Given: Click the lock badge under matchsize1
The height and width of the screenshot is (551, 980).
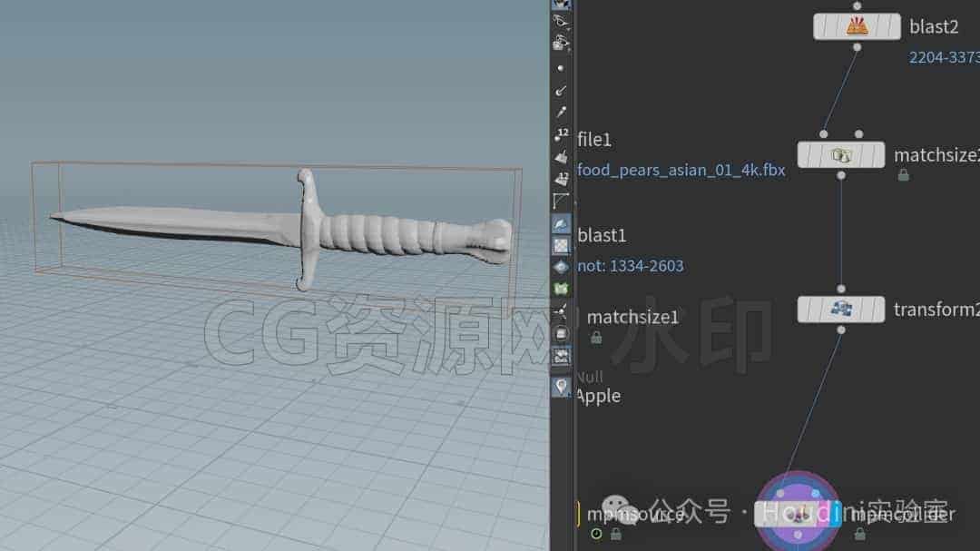Looking at the screenshot, I should click(596, 338).
